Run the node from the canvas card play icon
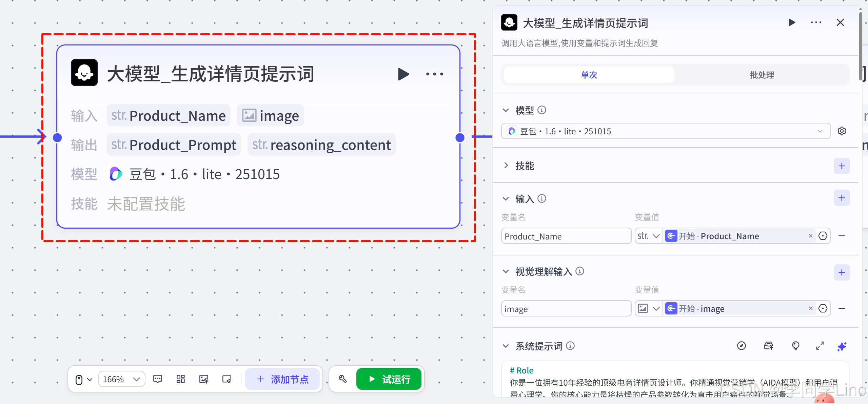The height and width of the screenshot is (404, 868). click(403, 74)
